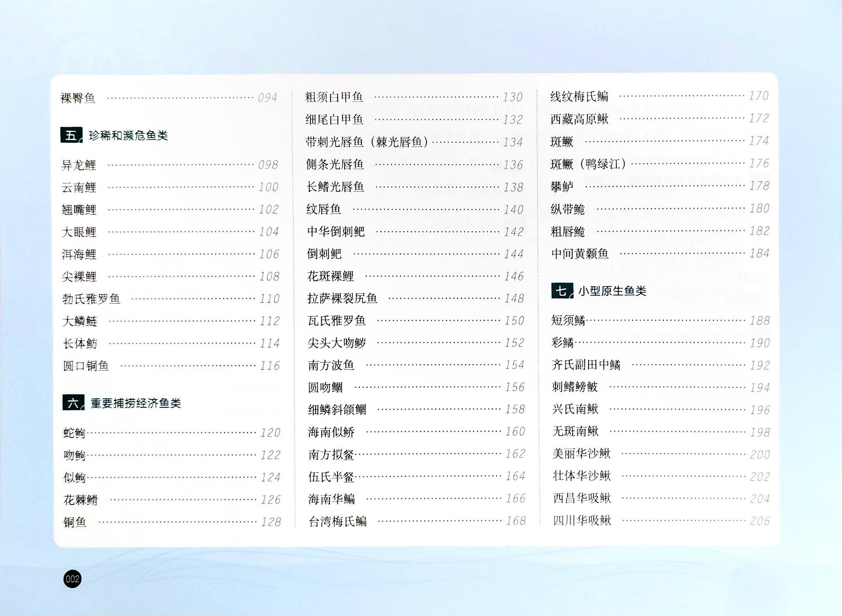Select the 斑鳜（鸭绿江） entry
842x616 pixels.
click(588, 164)
